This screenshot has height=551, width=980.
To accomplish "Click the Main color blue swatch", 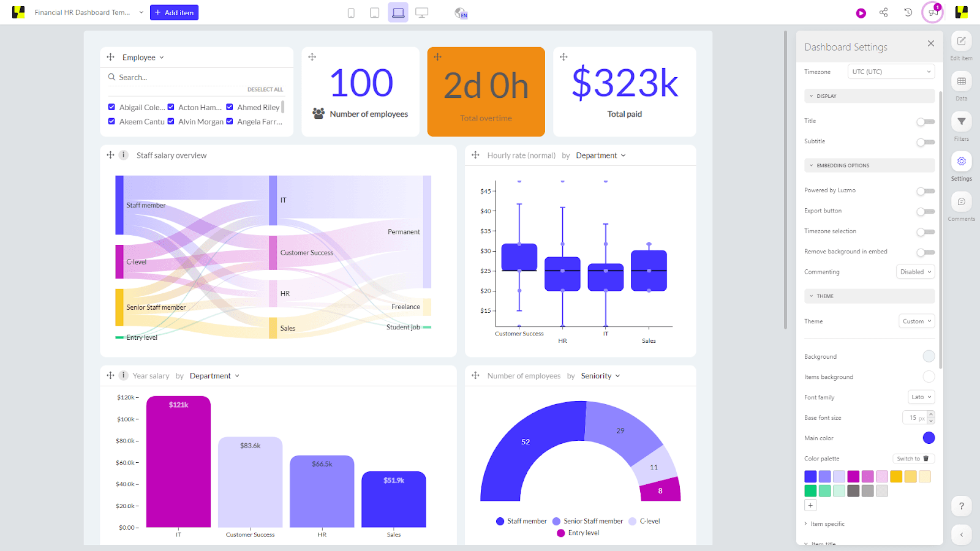I will [929, 438].
